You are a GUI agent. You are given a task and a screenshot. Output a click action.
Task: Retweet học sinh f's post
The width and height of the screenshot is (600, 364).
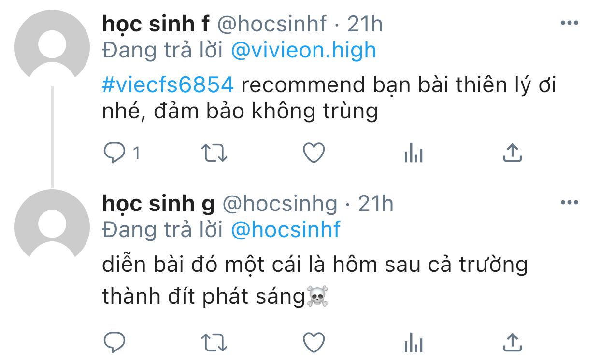(x=214, y=153)
